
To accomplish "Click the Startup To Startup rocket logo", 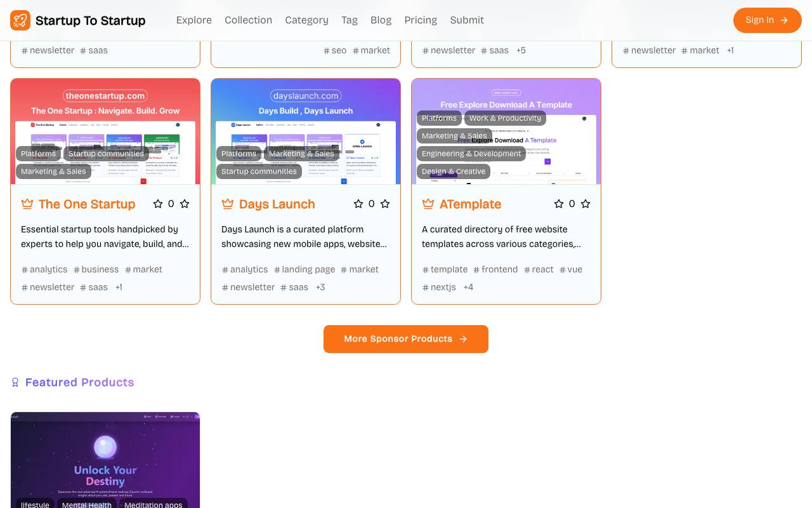I will [x=20, y=20].
